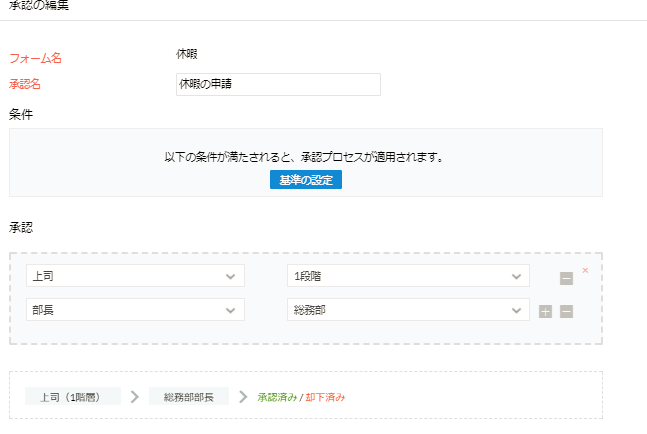Click the 承認の編集 page title
Screen dimensions: 647x434
39,5
